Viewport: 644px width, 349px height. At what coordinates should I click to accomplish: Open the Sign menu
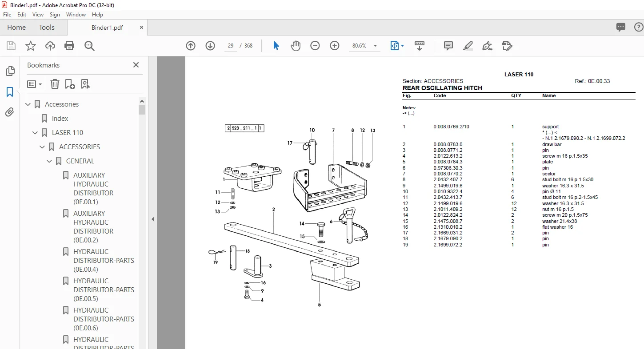[x=55, y=15]
